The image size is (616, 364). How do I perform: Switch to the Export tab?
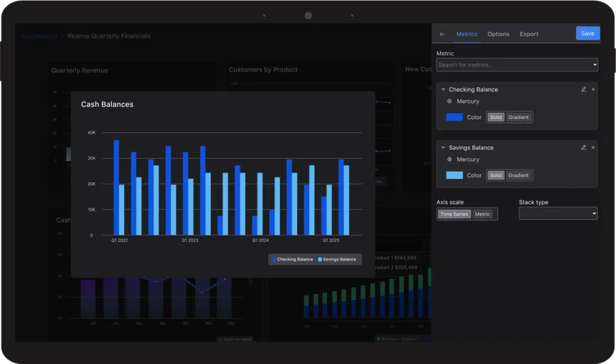529,34
